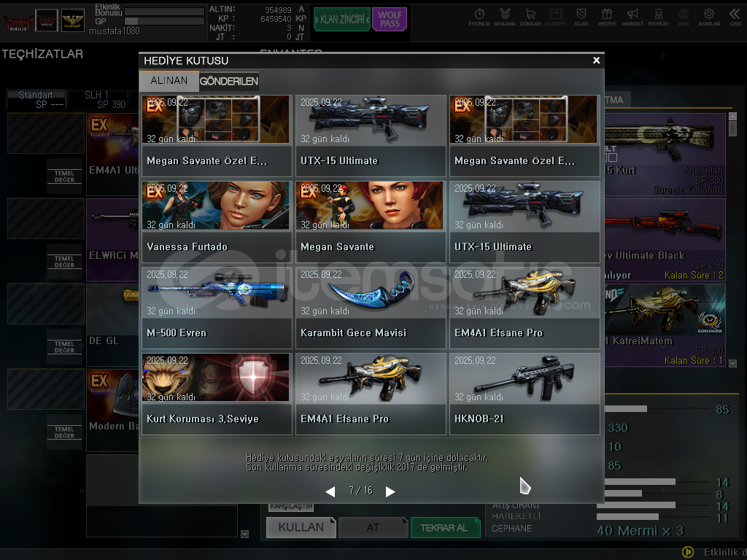Click the gold eagle rank badge icon

click(x=73, y=20)
